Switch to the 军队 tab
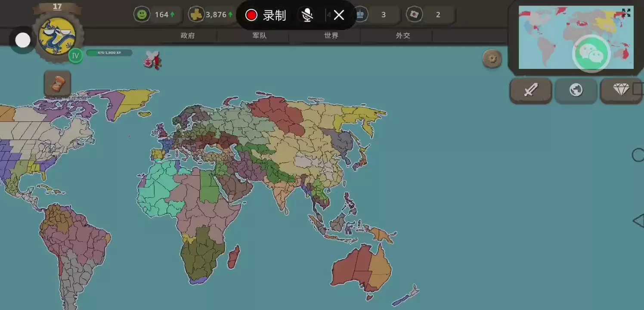This screenshot has height=310, width=644. pos(260,36)
